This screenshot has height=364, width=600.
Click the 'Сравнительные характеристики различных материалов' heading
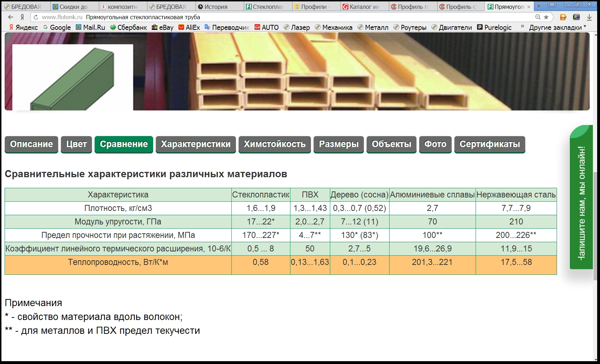coord(146,174)
